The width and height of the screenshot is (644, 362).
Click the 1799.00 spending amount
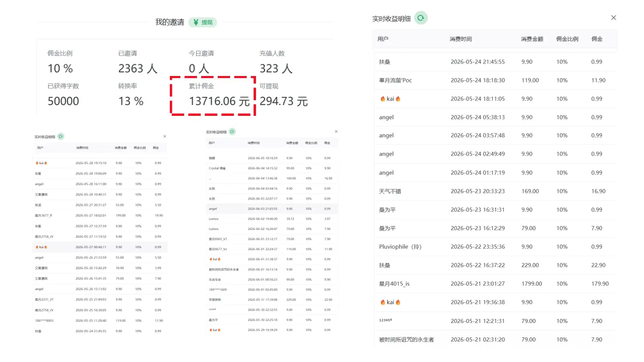532,284
